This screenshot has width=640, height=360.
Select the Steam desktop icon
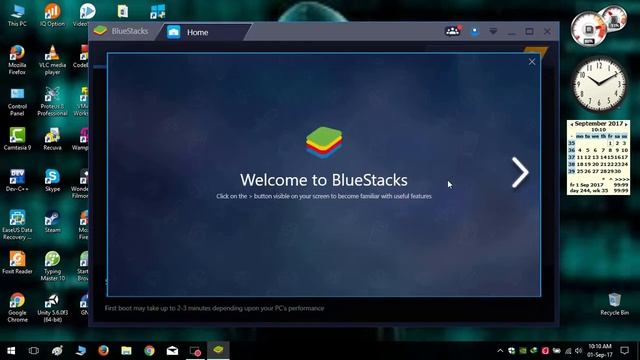coord(52,222)
